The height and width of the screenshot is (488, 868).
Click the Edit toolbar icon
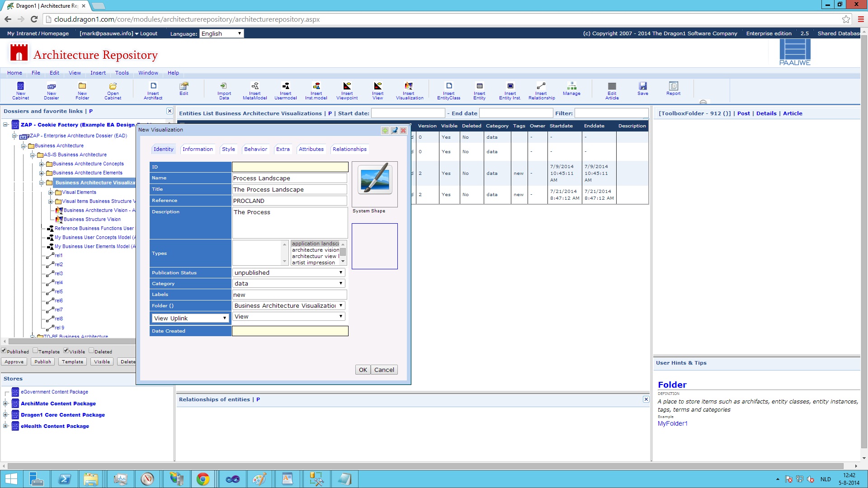click(184, 89)
